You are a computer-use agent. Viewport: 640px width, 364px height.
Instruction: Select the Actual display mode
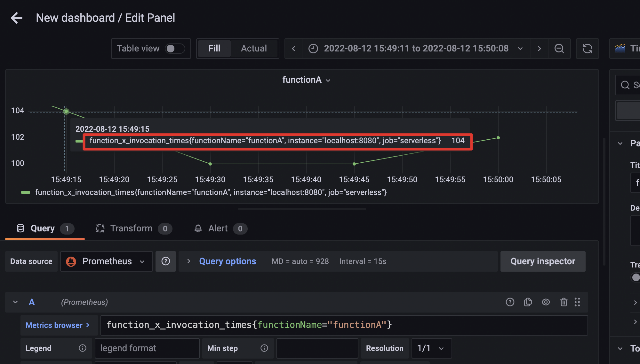click(x=254, y=49)
